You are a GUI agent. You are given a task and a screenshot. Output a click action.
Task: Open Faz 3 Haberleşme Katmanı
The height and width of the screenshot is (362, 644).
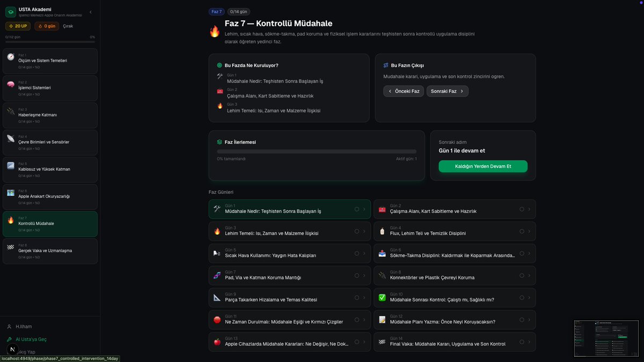(50, 115)
